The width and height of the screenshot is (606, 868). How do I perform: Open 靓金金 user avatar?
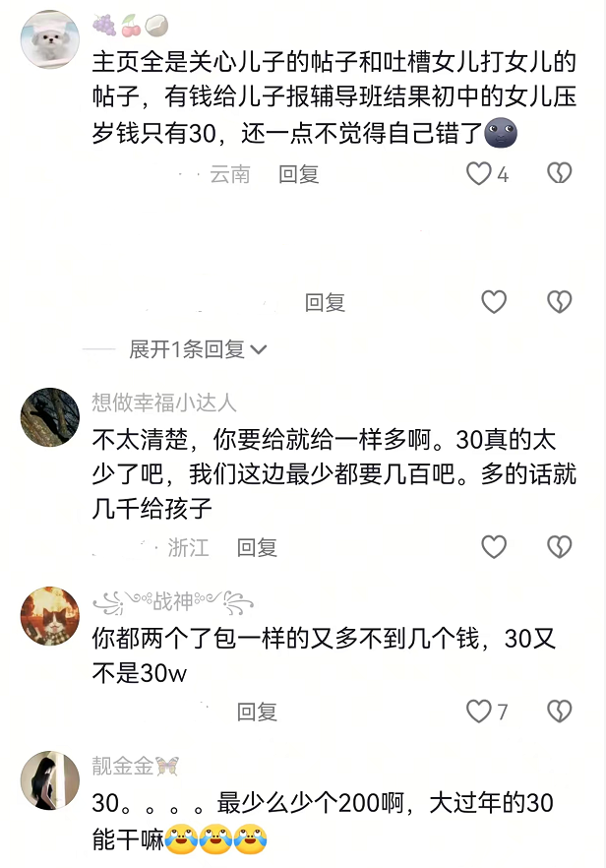pos(50,780)
